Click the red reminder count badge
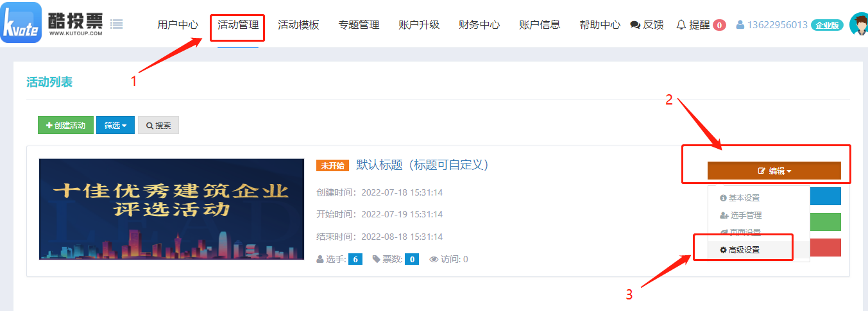The height and width of the screenshot is (311, 868). click(719, 25)
